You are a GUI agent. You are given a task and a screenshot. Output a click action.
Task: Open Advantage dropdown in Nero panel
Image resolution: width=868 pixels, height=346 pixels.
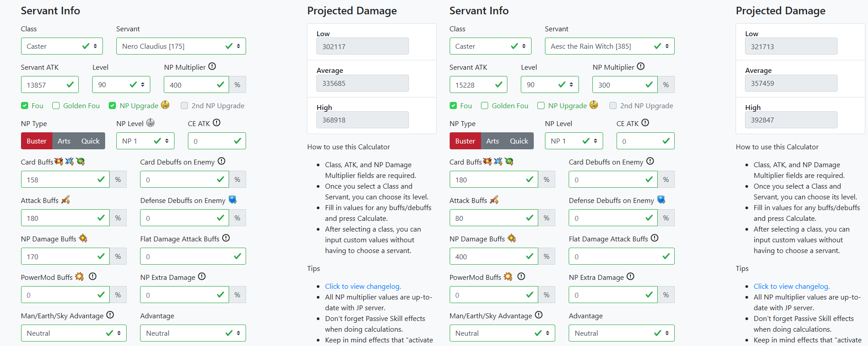[193, 333]
